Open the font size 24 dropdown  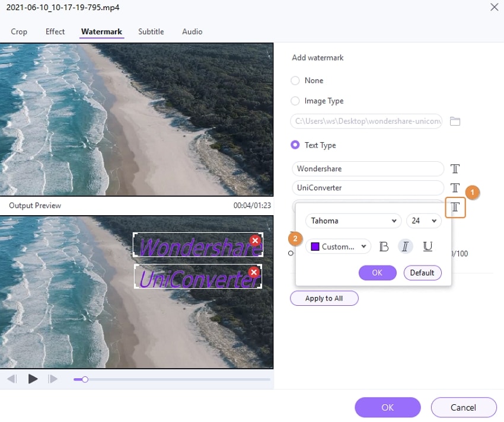pos(423,221)
